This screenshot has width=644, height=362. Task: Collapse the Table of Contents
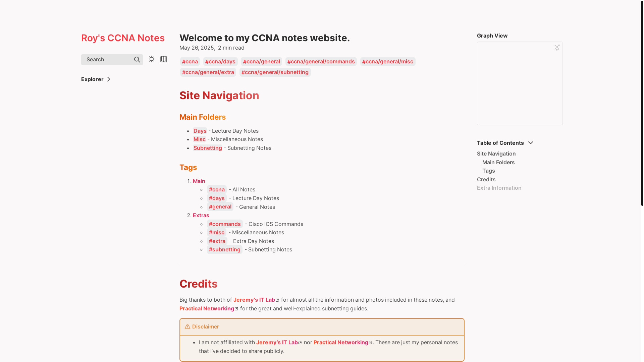coord(505,143)
